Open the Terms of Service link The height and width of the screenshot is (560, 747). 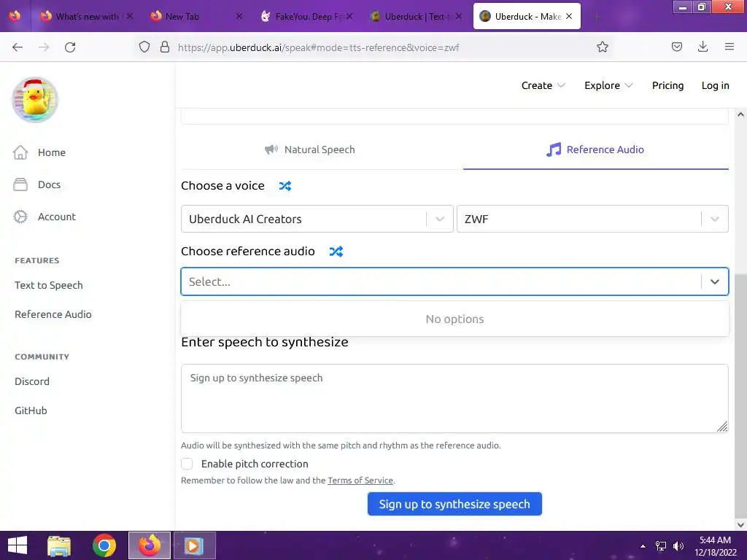[360, 481]
